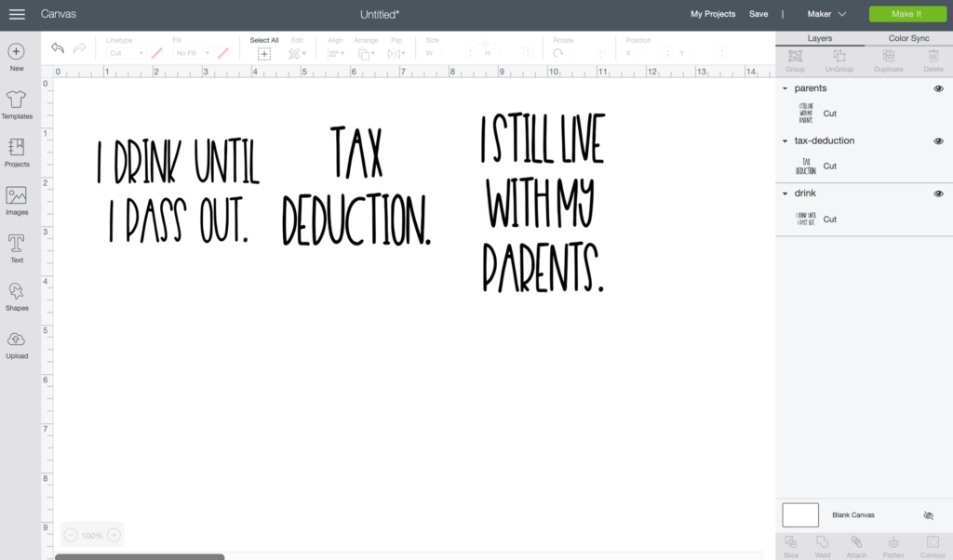
Task: Switch to the Layers tab
Action: click(820, 38)
